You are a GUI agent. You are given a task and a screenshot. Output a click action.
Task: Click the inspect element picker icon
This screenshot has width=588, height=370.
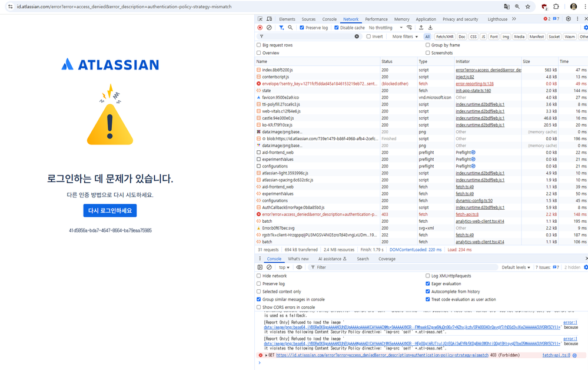(x=260, y=19)
